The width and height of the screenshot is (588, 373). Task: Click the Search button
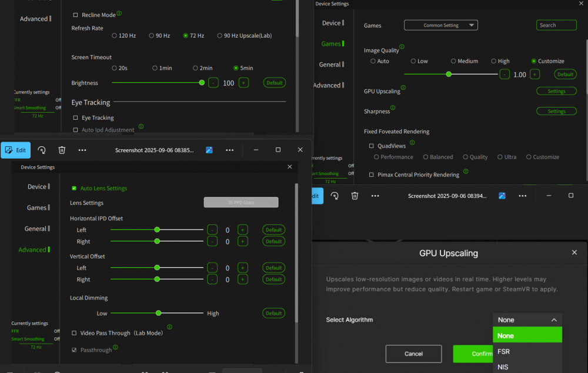[556, 25]
